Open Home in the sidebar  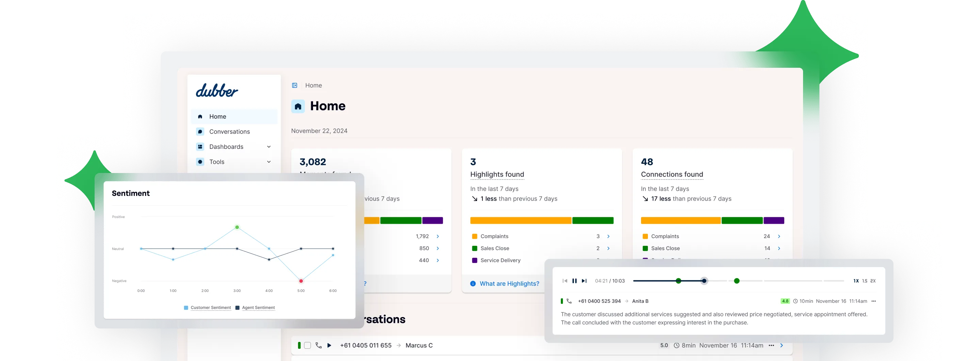click(234, 116)
